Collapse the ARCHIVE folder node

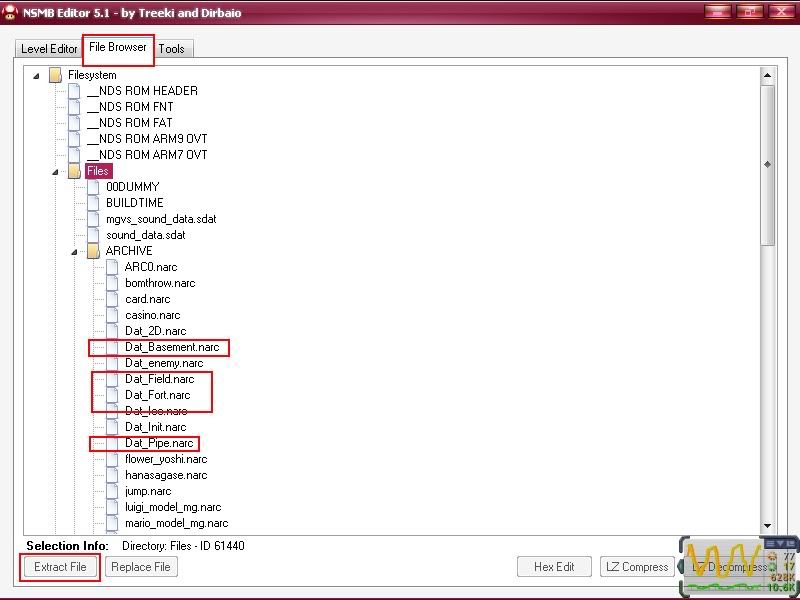coord(74,252)
